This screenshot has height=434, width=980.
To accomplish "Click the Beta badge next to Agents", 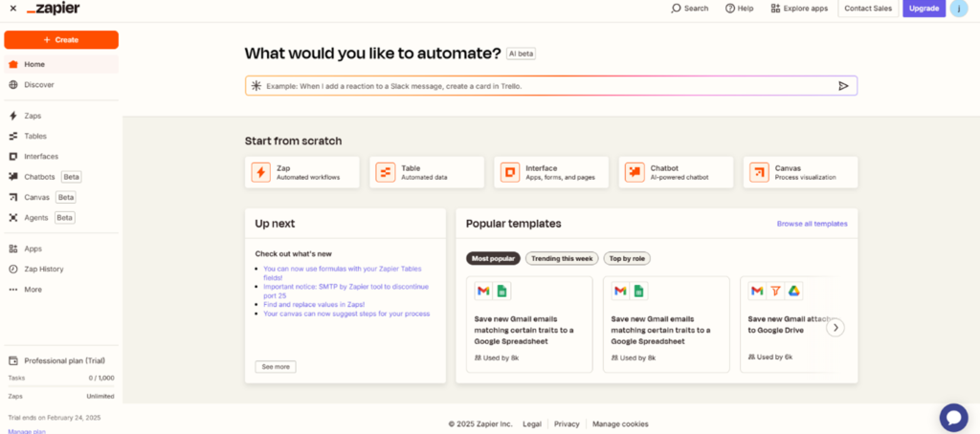I will pos(64,218).
